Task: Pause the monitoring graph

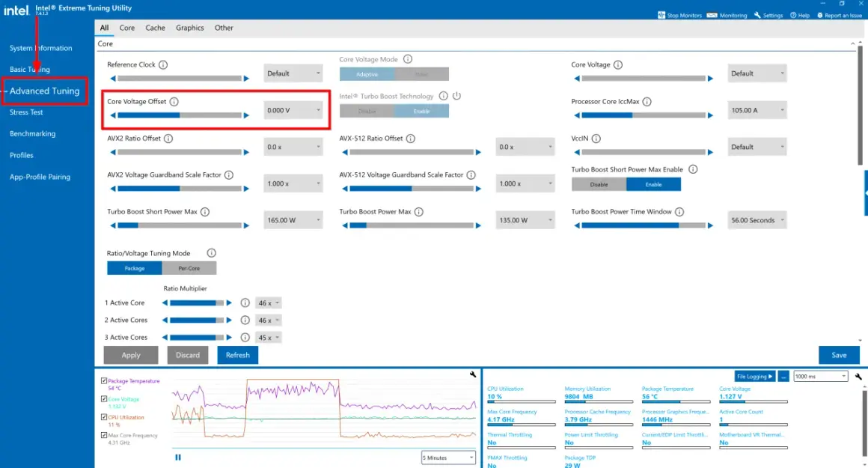Action: (177, 458)
